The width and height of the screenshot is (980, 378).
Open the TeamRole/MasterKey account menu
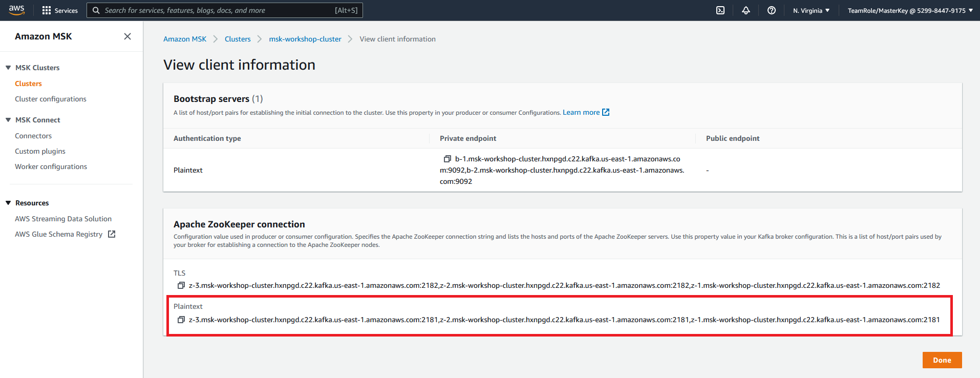point(910,10)
